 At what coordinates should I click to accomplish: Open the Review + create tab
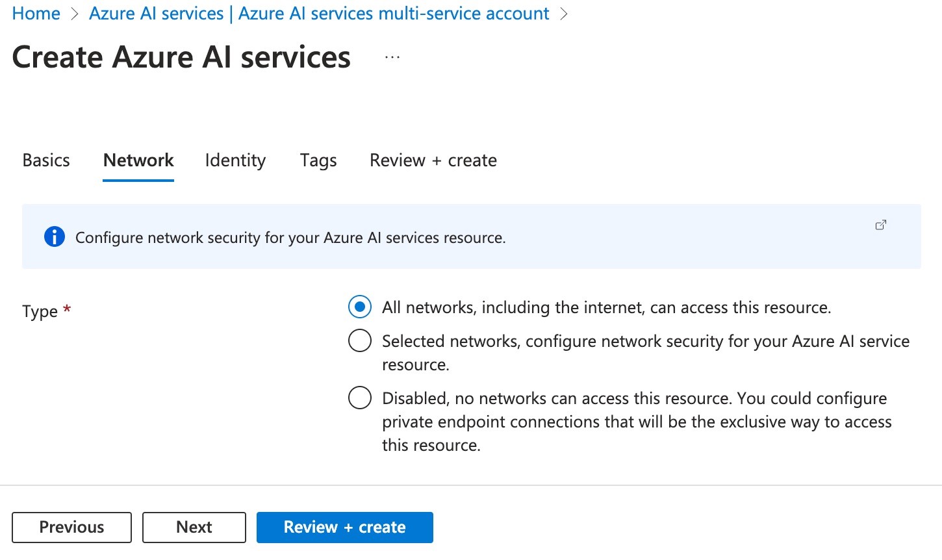[x=433, y=160]
